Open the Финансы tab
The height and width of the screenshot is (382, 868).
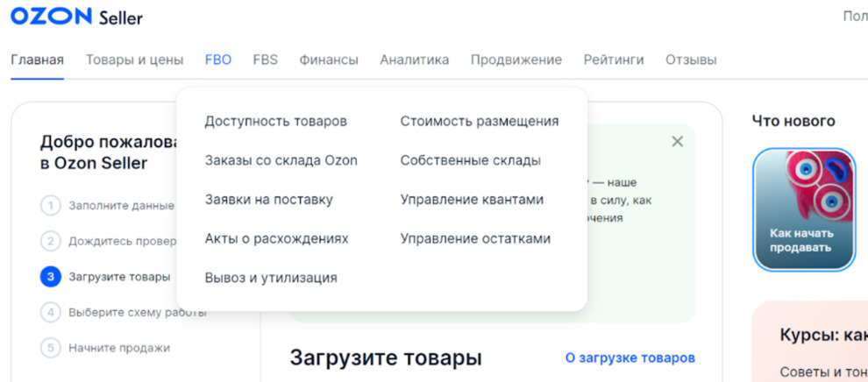pyautogui.click(x=329, y=60)
